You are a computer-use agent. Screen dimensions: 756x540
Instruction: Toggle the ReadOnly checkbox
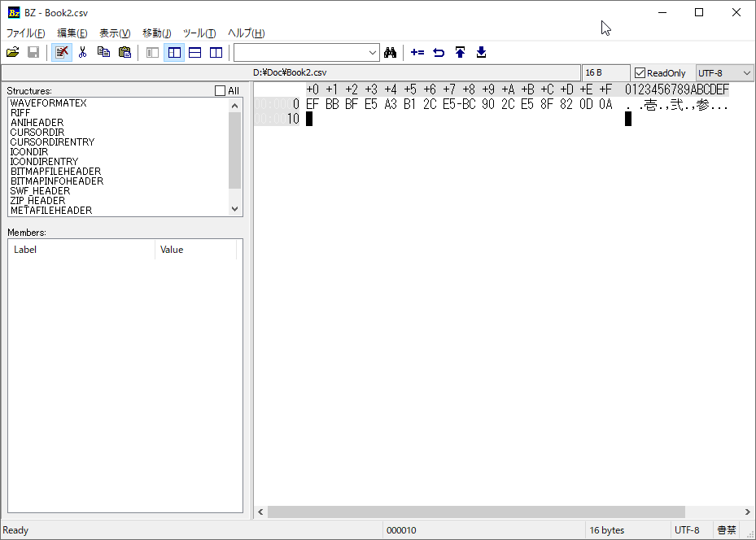tap(640, 72)
